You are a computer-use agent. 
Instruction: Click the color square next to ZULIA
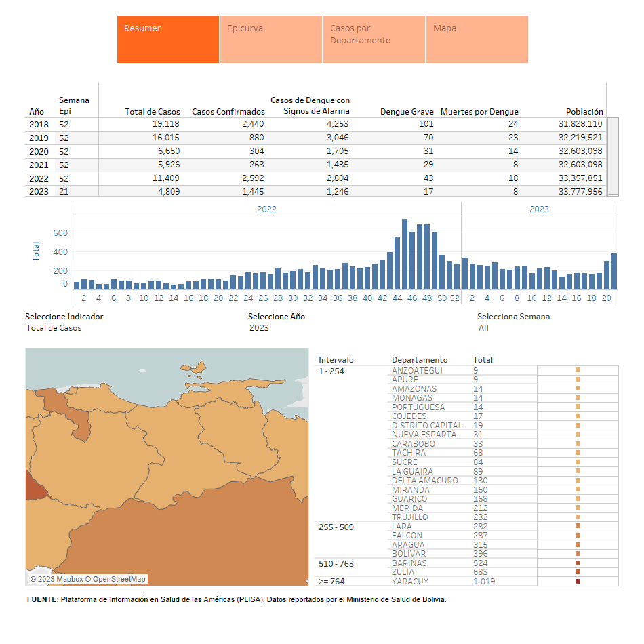(578, 572)
